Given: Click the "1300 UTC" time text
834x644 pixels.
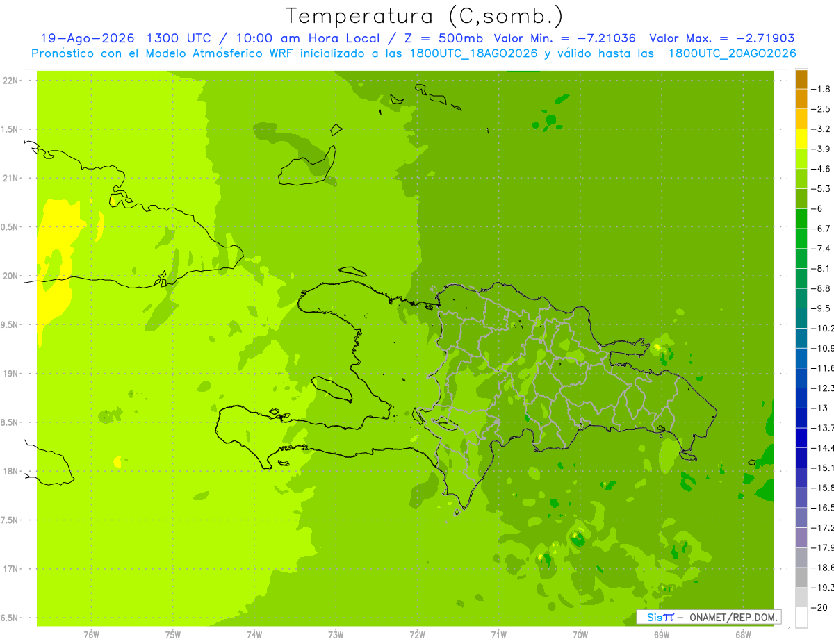Looking at the screenshot, I should pos(180,38).
